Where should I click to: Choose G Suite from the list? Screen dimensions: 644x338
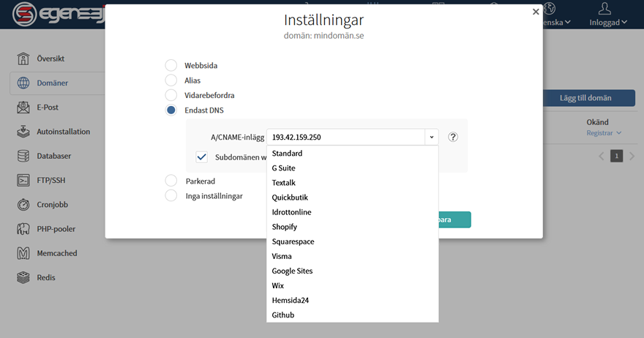353,168
